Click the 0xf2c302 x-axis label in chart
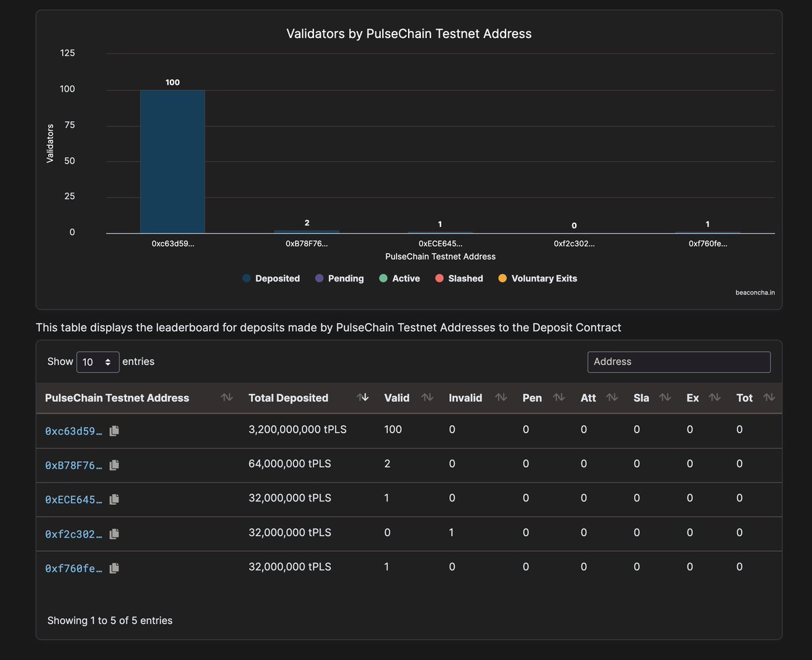This screenshot has width=812, height=660. click(x=574, y=244)
